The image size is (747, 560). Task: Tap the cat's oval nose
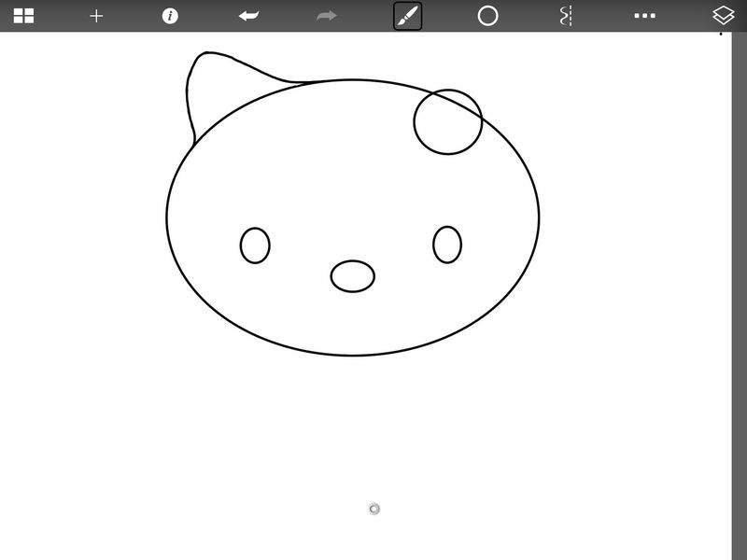(352, 276)
